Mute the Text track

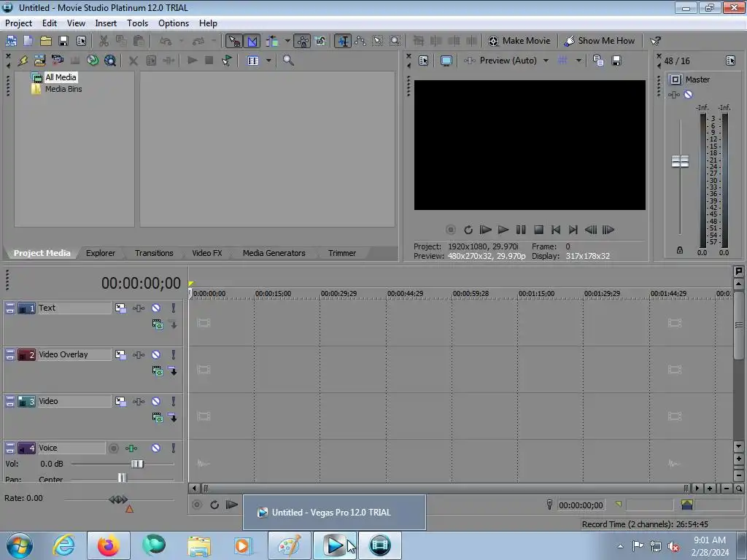pyautogui.click(x=156, y=308)
